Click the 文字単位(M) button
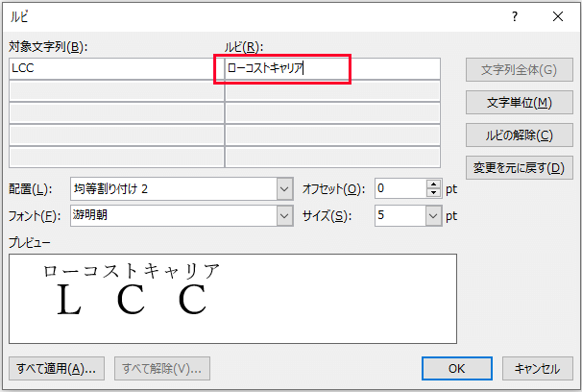The height and width of the screenshot is (392, 582). pos(520,103)
